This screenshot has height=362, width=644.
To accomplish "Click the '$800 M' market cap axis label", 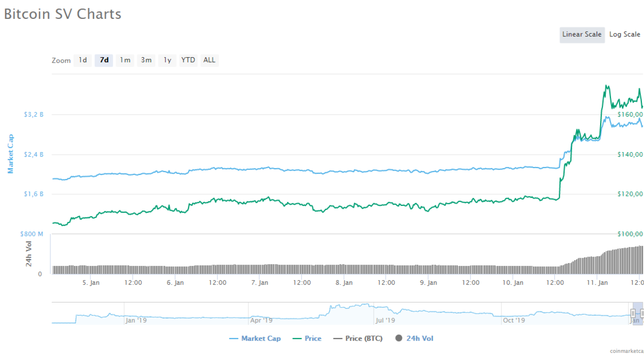I will click(31, 234).
